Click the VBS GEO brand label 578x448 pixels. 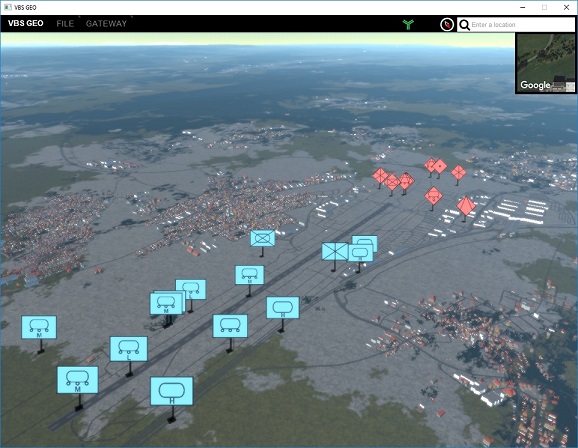(x=25, y=23)
